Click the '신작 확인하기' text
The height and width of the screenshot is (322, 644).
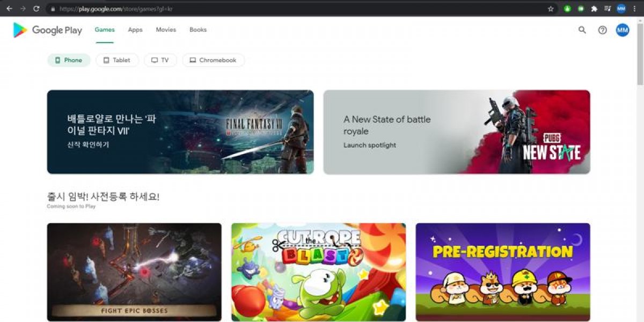coord(88,145)
